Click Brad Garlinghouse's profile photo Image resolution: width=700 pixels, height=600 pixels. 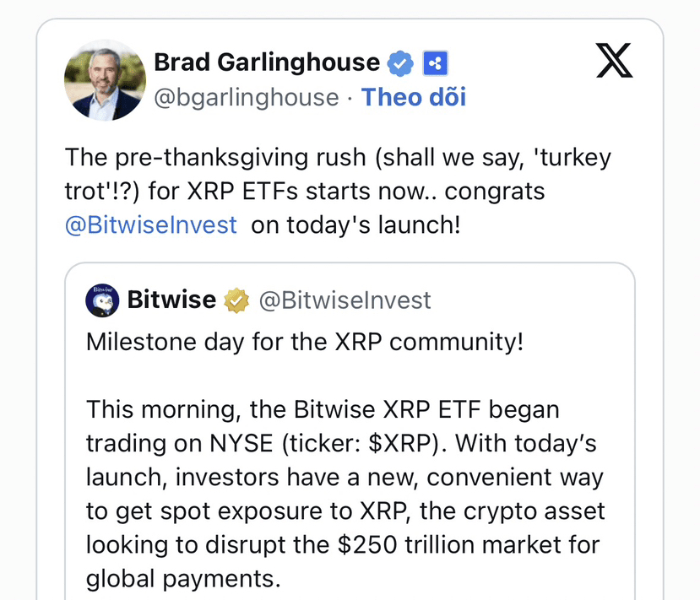105,80
